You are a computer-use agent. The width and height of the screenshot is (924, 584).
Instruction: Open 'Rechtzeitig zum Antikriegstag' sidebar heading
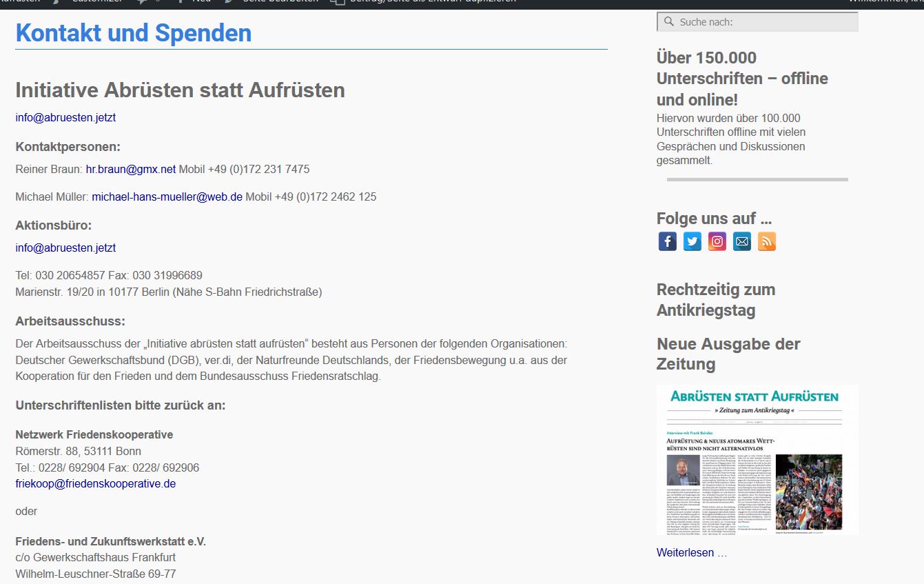point(715,299)
